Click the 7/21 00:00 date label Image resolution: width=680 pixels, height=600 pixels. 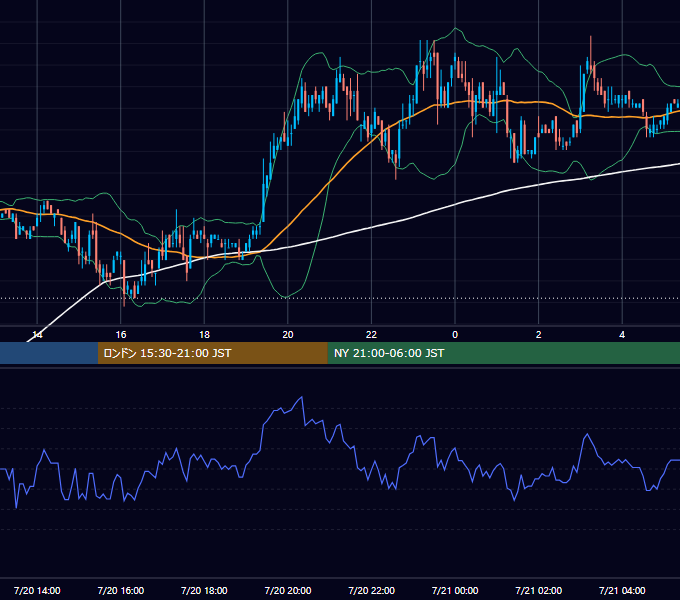[455, 590]
